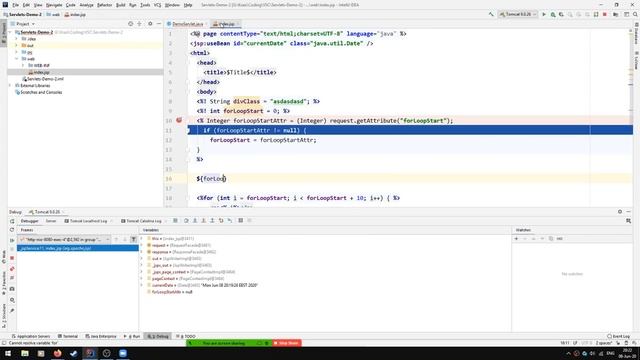Open Java Enterprise tool window
This screenshot has height=360, width=640.
point(101,336)
